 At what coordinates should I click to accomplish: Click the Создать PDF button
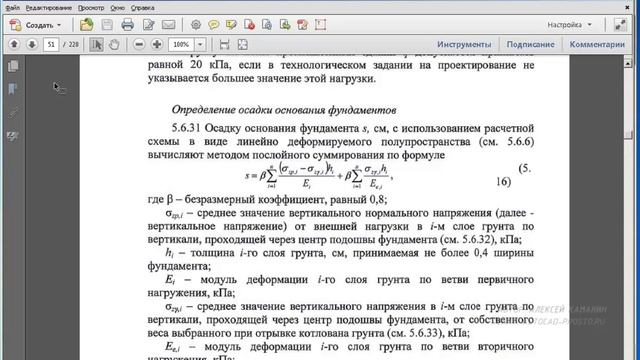[36, 25]
